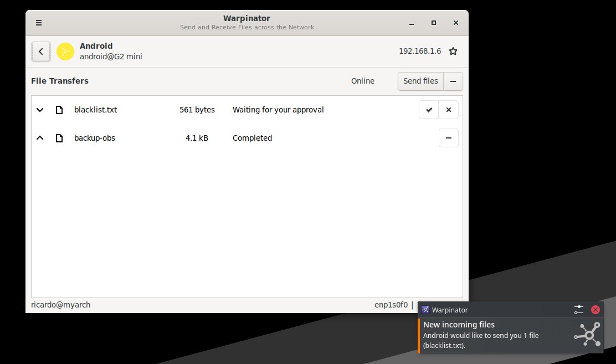
Task: Collapse the backup-obs transfer row
Action: coord(40,138)
